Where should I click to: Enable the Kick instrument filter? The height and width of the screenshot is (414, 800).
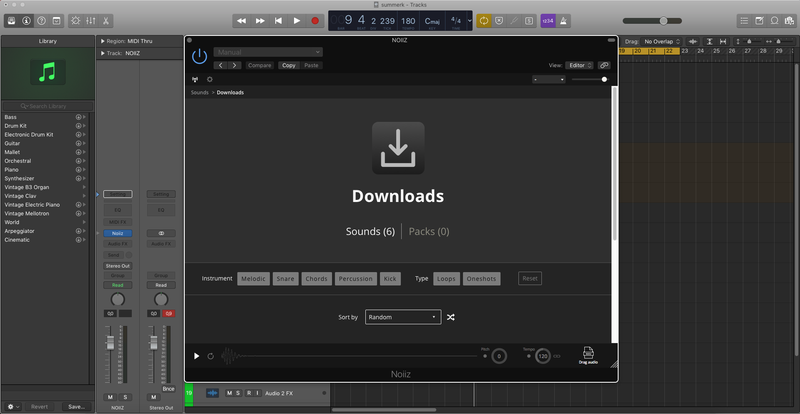click(x=390, y=279)
